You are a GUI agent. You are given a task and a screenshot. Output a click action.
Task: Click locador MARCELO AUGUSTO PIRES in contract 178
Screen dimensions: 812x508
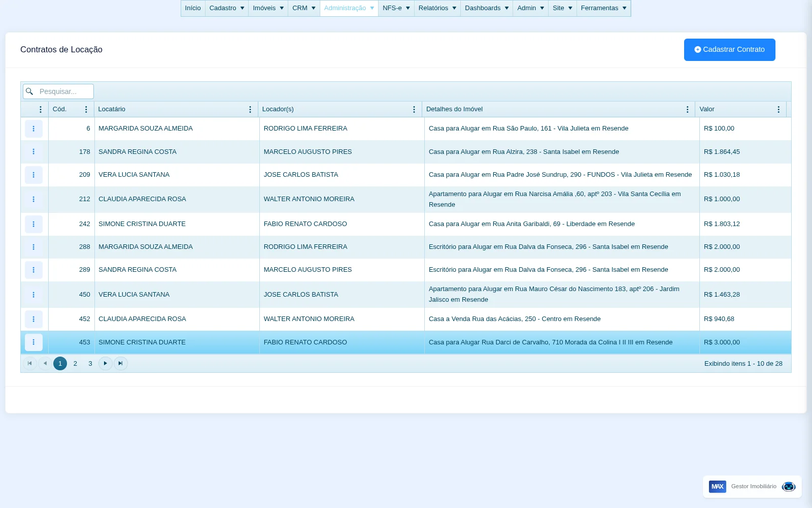(x=308, y=152)
